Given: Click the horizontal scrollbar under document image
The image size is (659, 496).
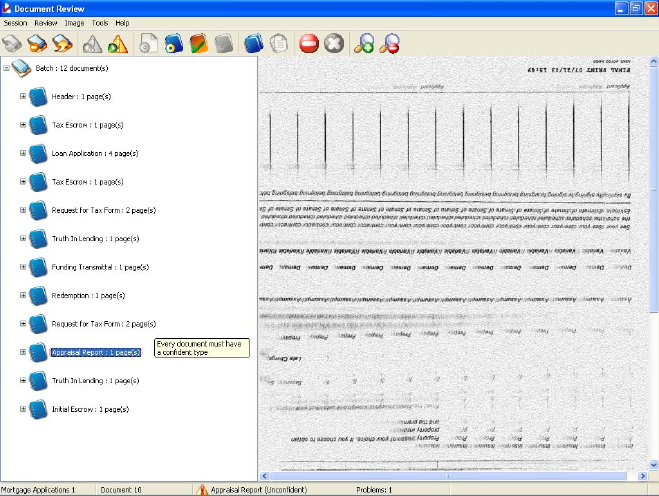Looking at the screenshot, I should pos(452,475).
